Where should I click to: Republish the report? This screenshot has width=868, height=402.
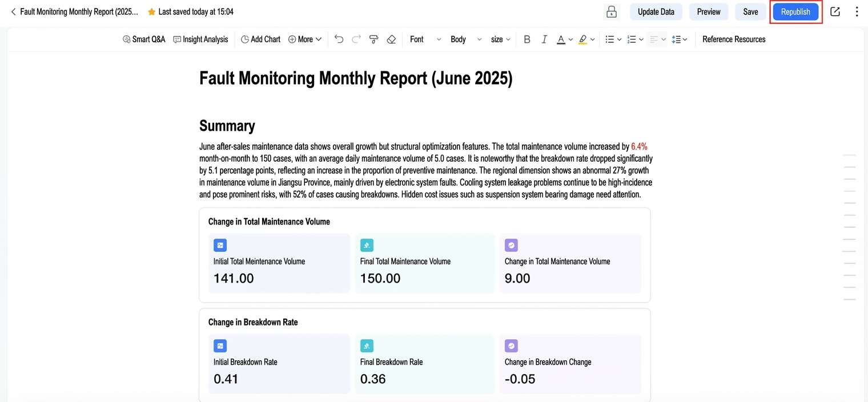(x=795, y=11)
